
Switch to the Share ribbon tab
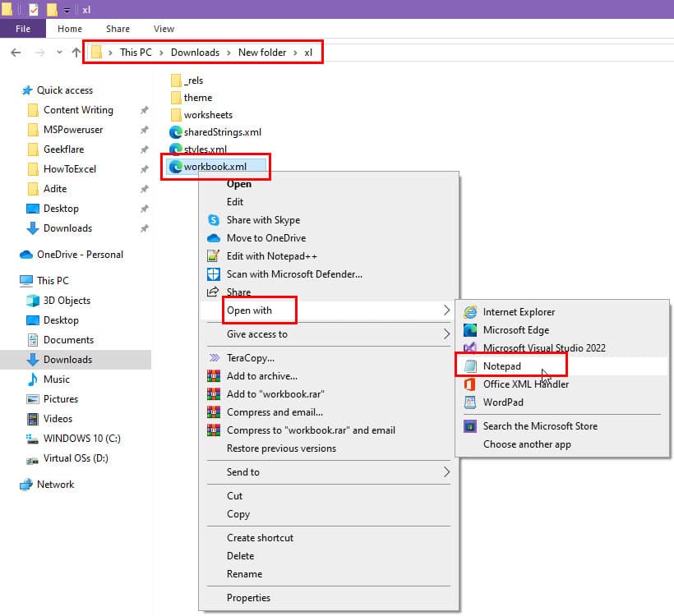tap(118, 29)
